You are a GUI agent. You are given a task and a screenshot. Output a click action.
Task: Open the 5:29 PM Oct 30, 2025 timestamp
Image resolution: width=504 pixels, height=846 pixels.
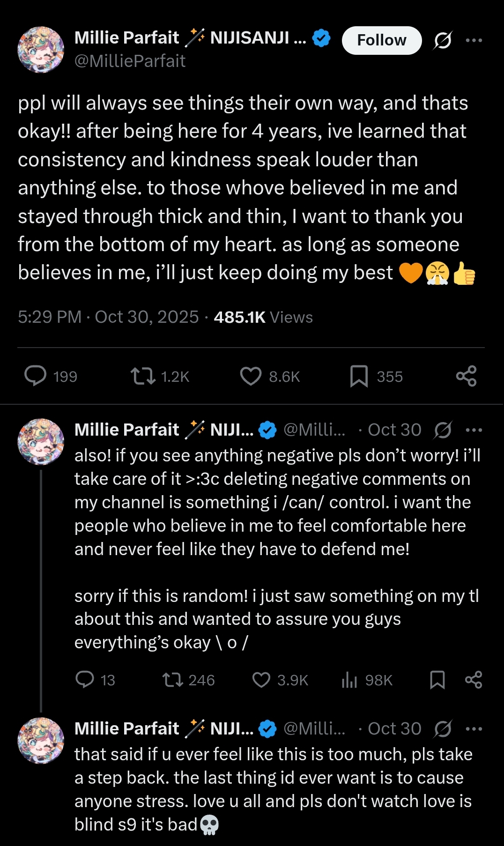pos(108,317)
